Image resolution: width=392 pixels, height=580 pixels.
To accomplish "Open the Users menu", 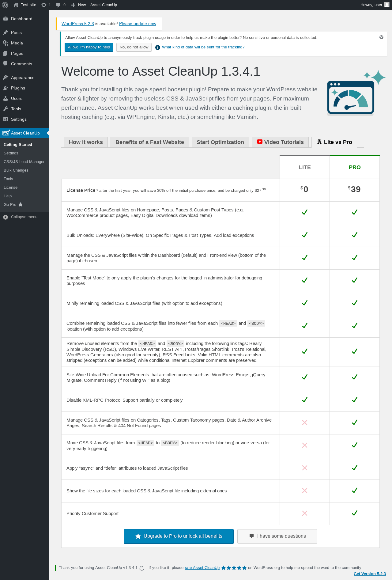I will click(24, 98).
